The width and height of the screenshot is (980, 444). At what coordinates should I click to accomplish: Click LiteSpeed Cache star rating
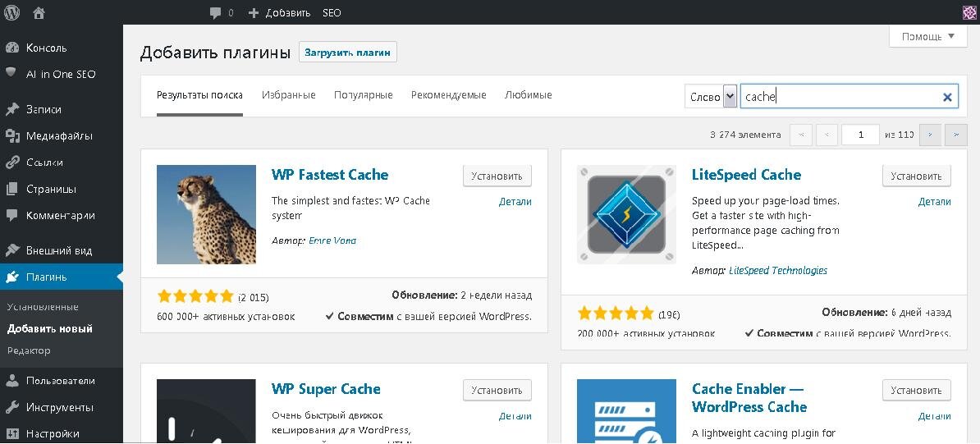point(616,313)
